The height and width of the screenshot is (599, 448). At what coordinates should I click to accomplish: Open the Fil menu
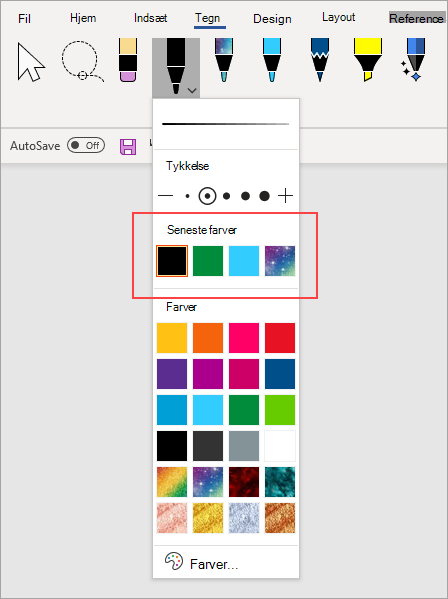(24, 18)
